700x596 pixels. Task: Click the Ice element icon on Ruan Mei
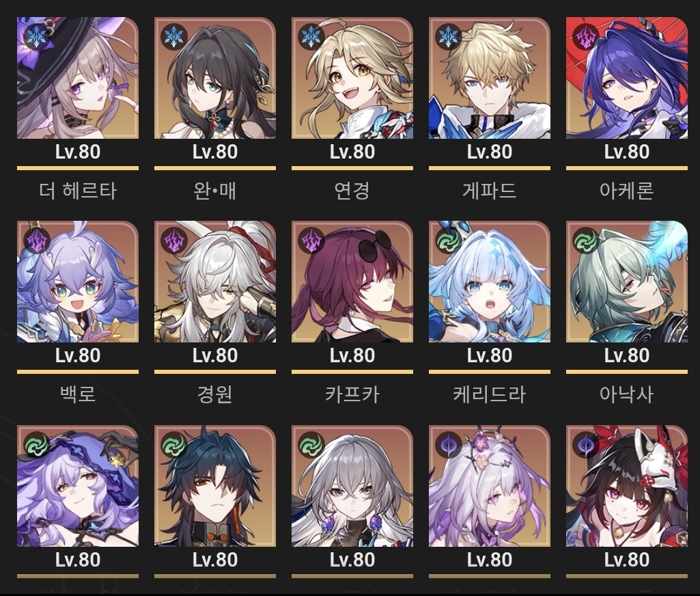click(x=173, y=36)
